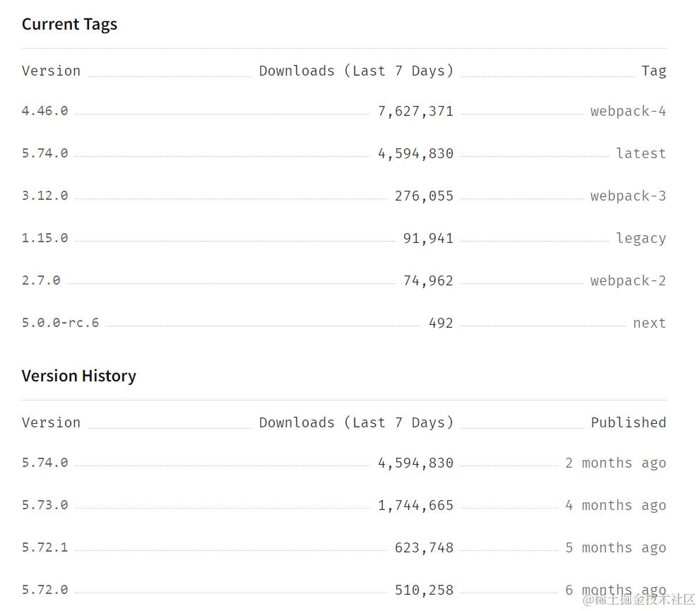The image size is (700, 611).
Task: Click the webpack-2 tag label
Action: [628, 280]
